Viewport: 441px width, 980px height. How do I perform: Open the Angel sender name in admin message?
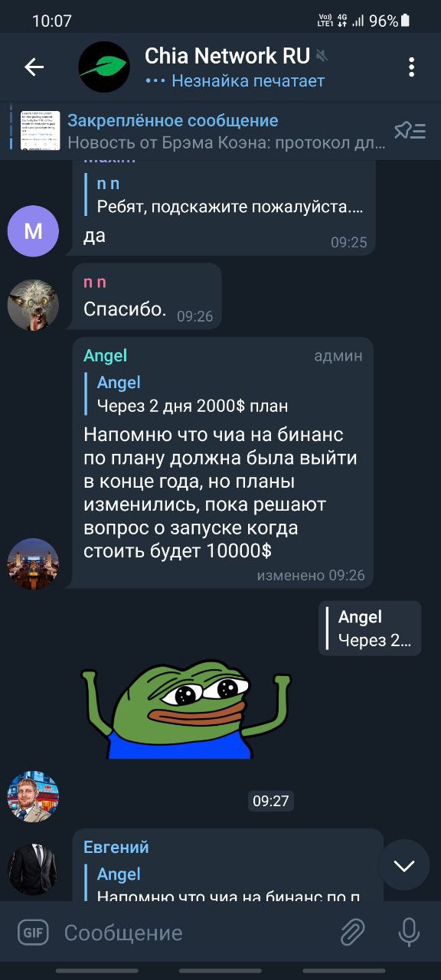[x=105, y=356]
